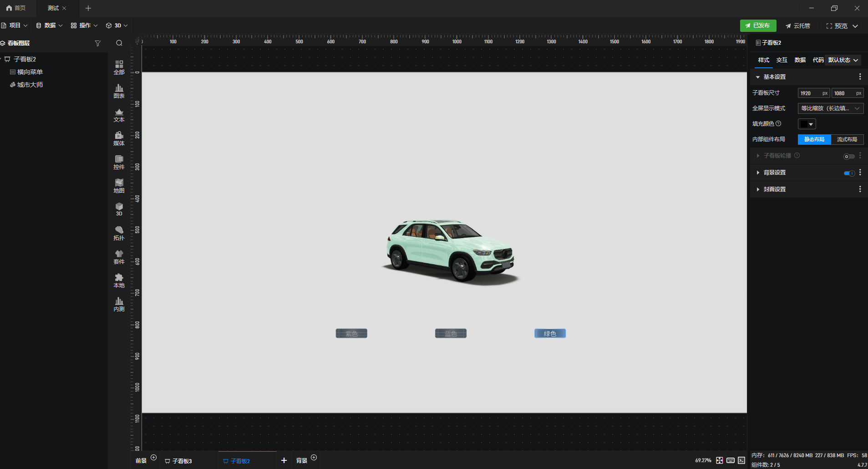Open the 拓扑 topology category
Screen dimensions: 868x469
pos(119,233)
